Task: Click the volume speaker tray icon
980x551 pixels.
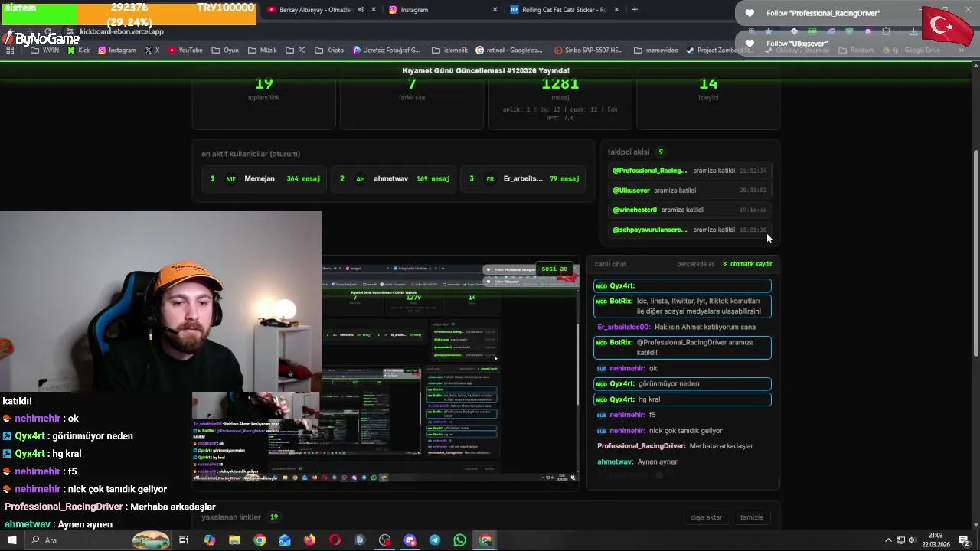Action: [912, 540]
